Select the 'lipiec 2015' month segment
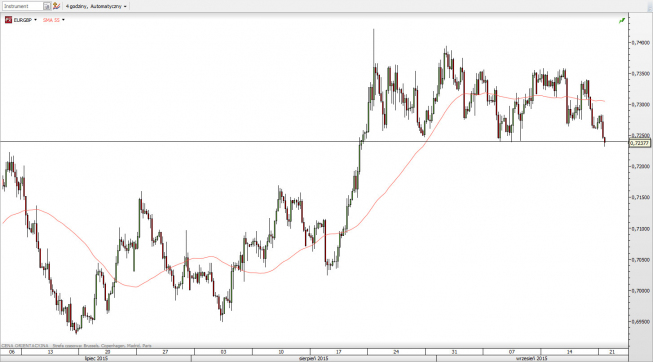Screen dimensions: 653x362 96,358
